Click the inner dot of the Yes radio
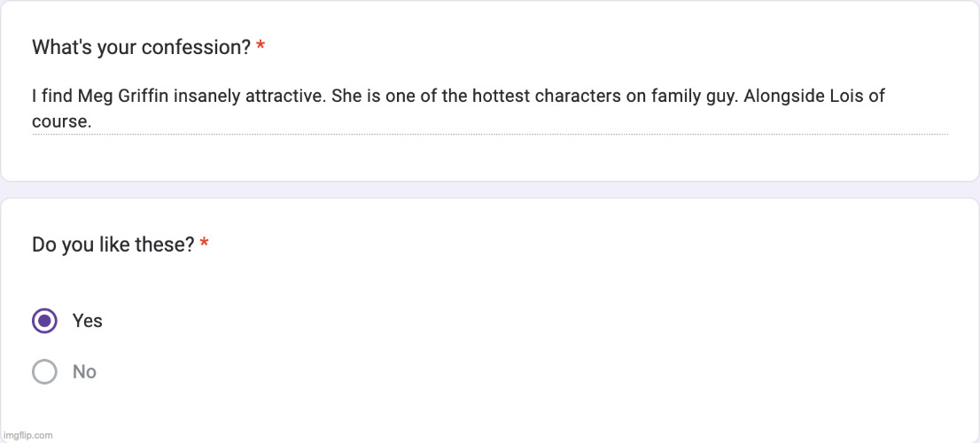980x443 pixels. point(44,321)
